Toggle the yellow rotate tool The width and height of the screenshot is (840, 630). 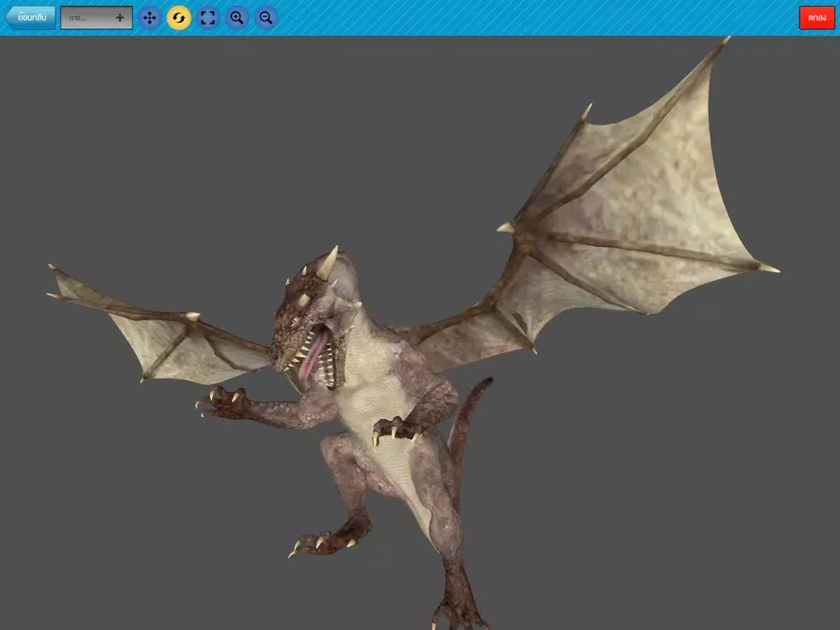[x=179, y=18]
